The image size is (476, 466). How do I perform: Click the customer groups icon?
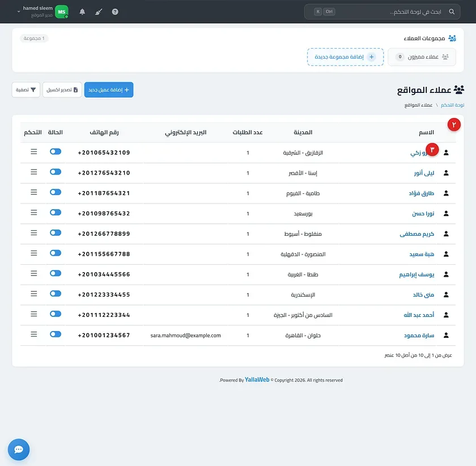tap(452, 39)
